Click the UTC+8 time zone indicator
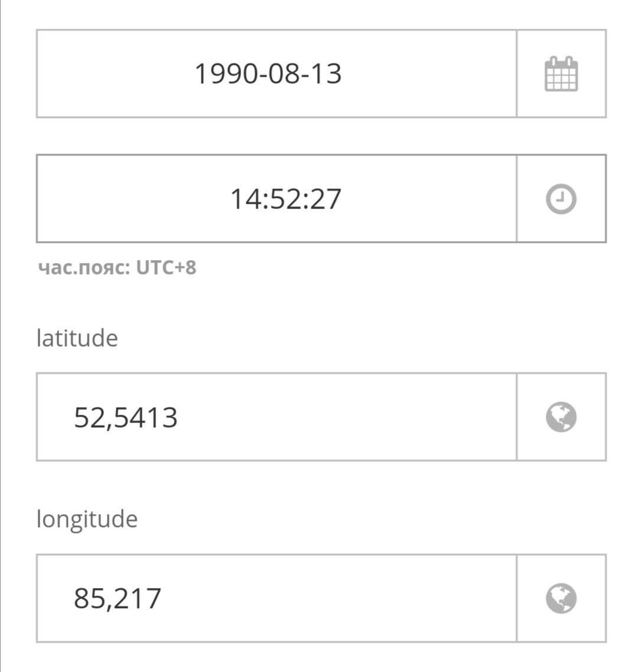 point(166,268)
